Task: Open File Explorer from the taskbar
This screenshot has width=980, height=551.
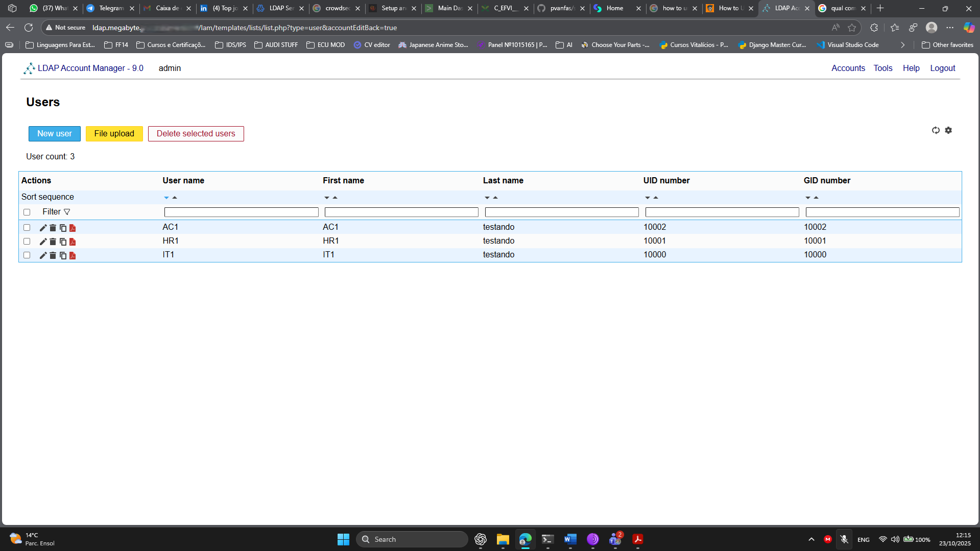Action: click(x=503, y=539)
